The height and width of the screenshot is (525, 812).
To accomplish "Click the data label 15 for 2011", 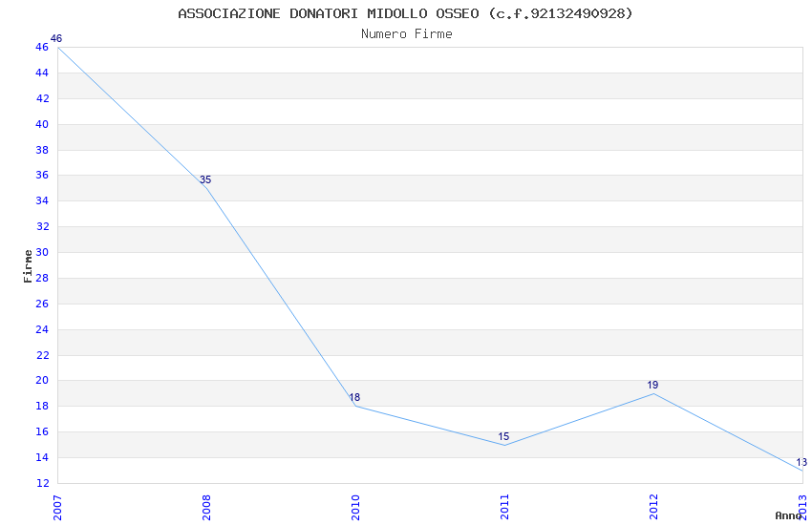I will coord(503,436).
